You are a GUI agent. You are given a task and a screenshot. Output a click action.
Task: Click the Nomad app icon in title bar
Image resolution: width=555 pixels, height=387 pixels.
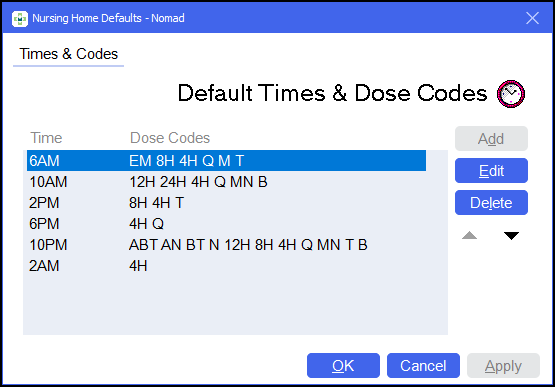pos(19,18)
